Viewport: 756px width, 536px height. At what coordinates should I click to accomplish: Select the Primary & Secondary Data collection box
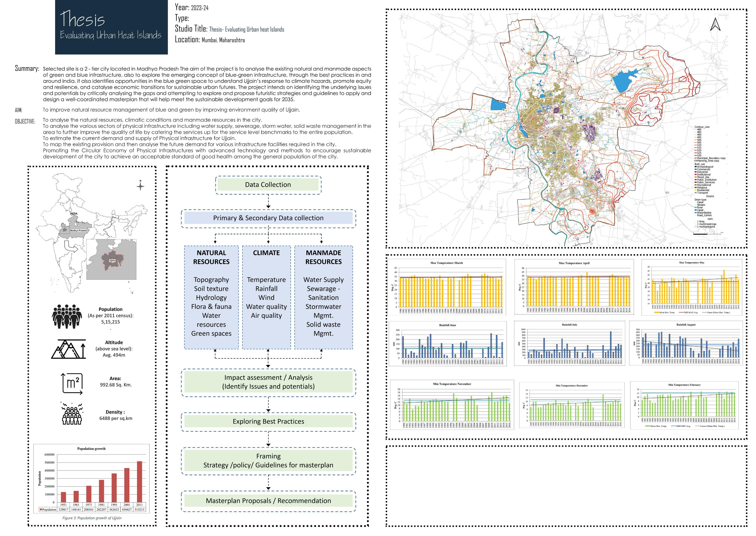[x=268, y=218]
